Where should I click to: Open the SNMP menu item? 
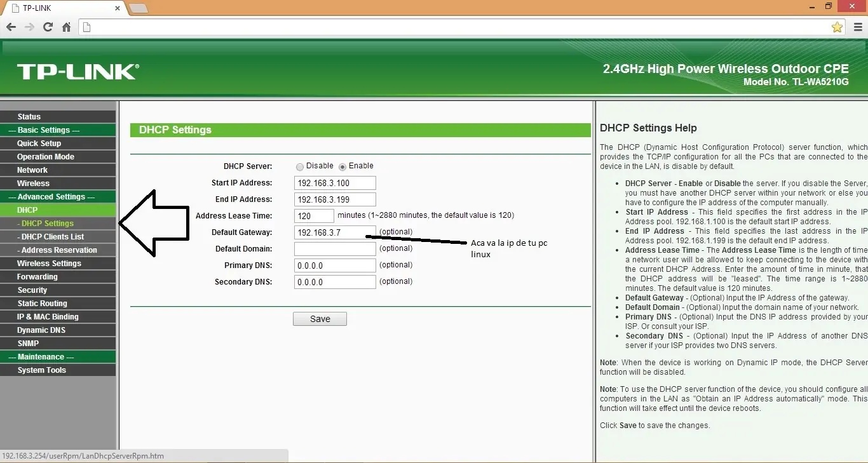58,344
